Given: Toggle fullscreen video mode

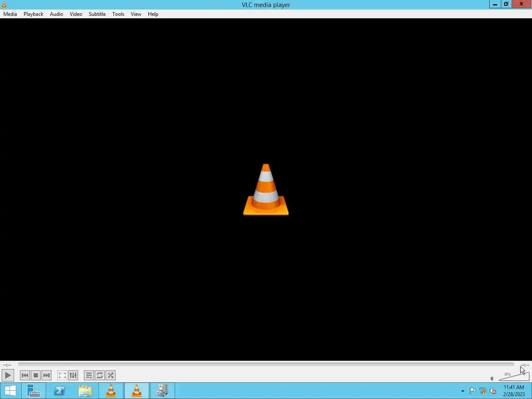Looking at the screenshot, I should coord(62,375).
